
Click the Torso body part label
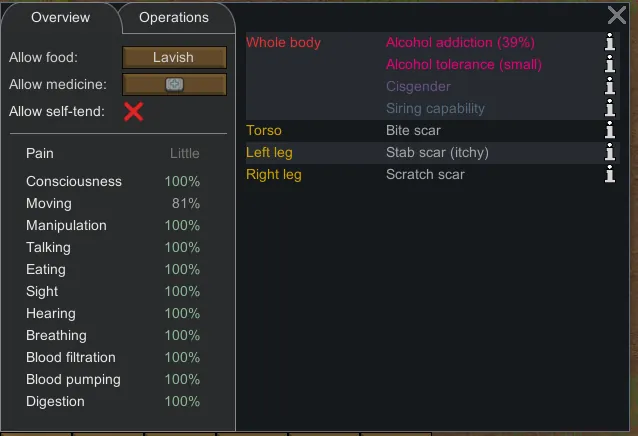coord(264,131)
